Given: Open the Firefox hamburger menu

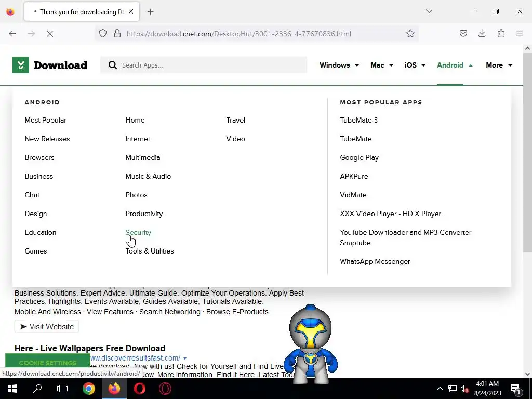Looking at the screenshot, I should pyautogui.click(x=520, y=34).
